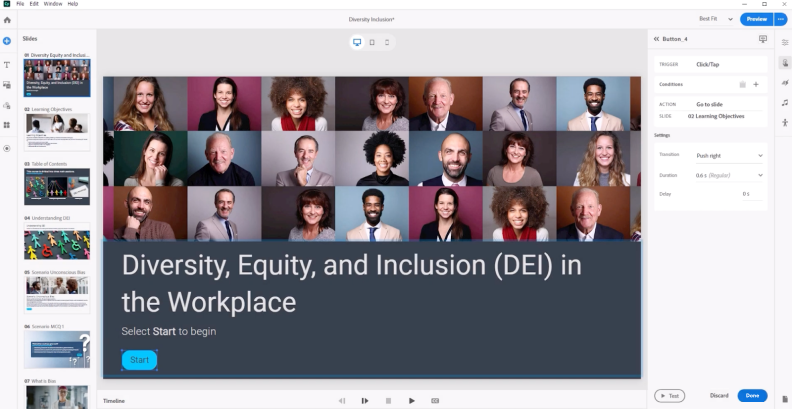Image resolution: width=792 pixels, height=409 pixels.
Task: Click the blue Done button
Action: pyautogui.click(x=752, y=396)
